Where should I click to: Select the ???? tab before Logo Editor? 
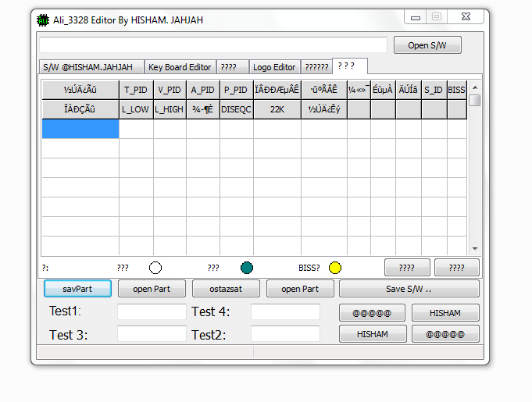[x=233, y=67]
